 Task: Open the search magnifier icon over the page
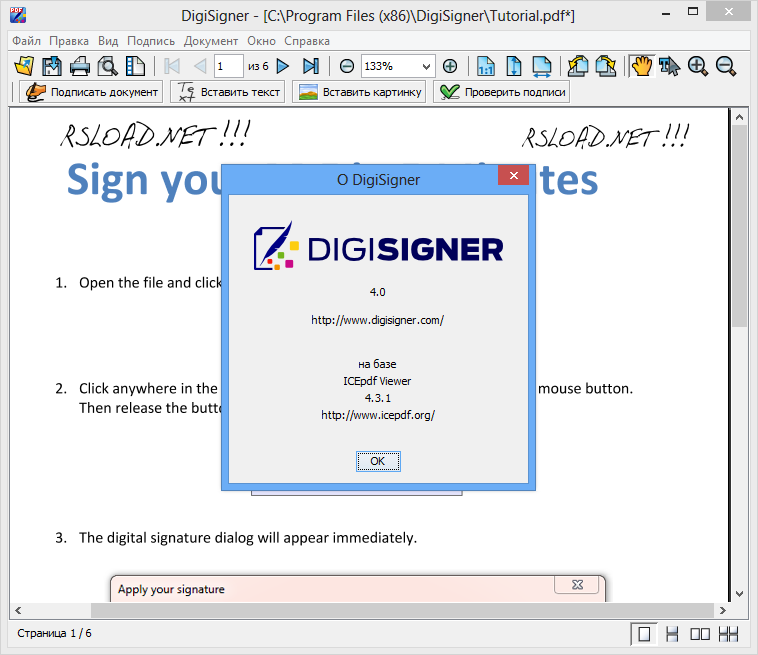point(107,66)
